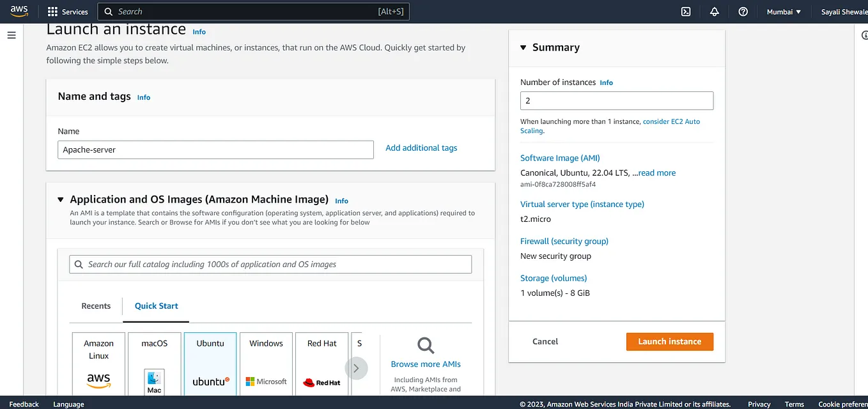Collapse the Application and OS Images section
The width and height of the screenshot is (868, 409).
tap(60, 199)
